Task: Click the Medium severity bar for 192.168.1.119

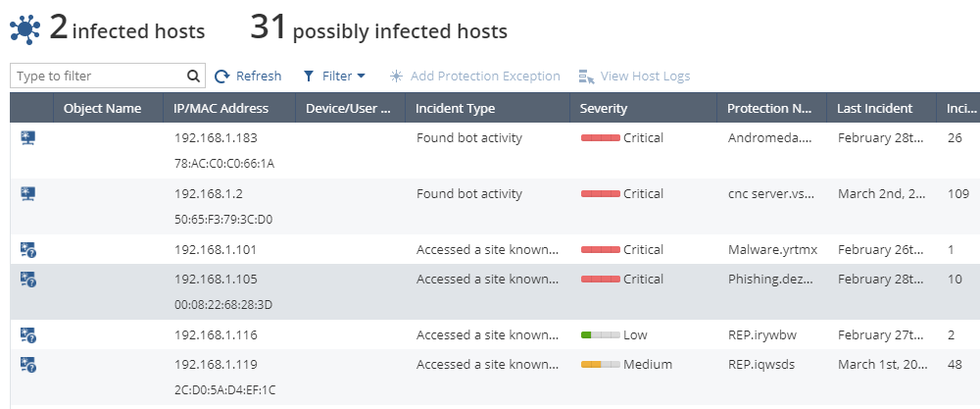Action: (x=601, y=365)
